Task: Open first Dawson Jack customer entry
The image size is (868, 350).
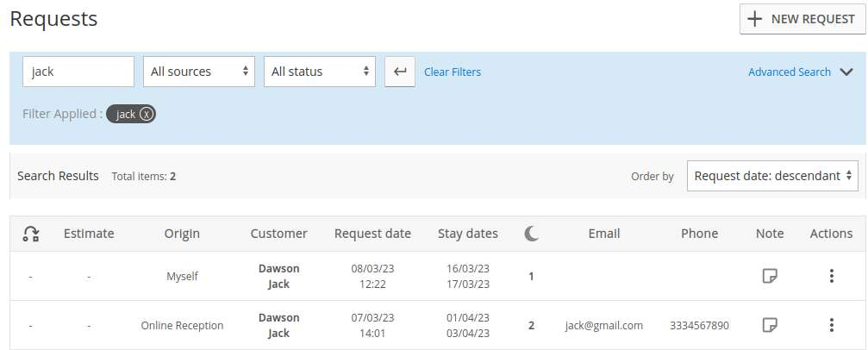Action: pyautogui.click(x=279, y=276)
